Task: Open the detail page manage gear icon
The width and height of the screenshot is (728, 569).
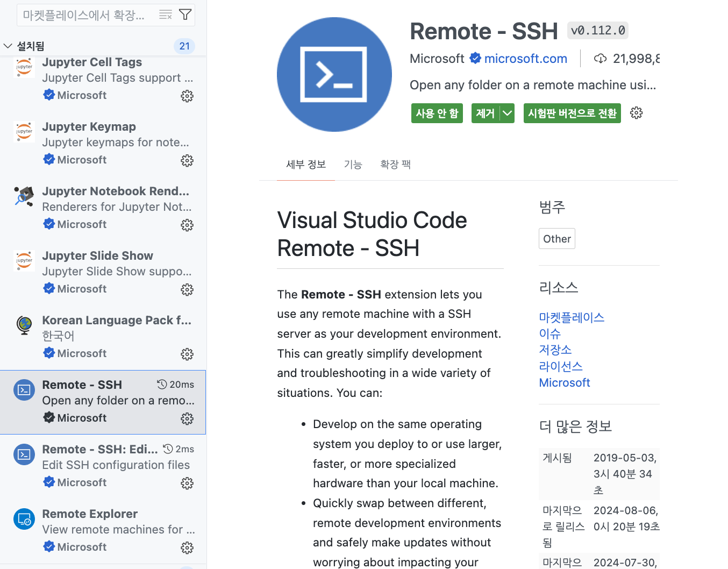Action: pos(637,113)
